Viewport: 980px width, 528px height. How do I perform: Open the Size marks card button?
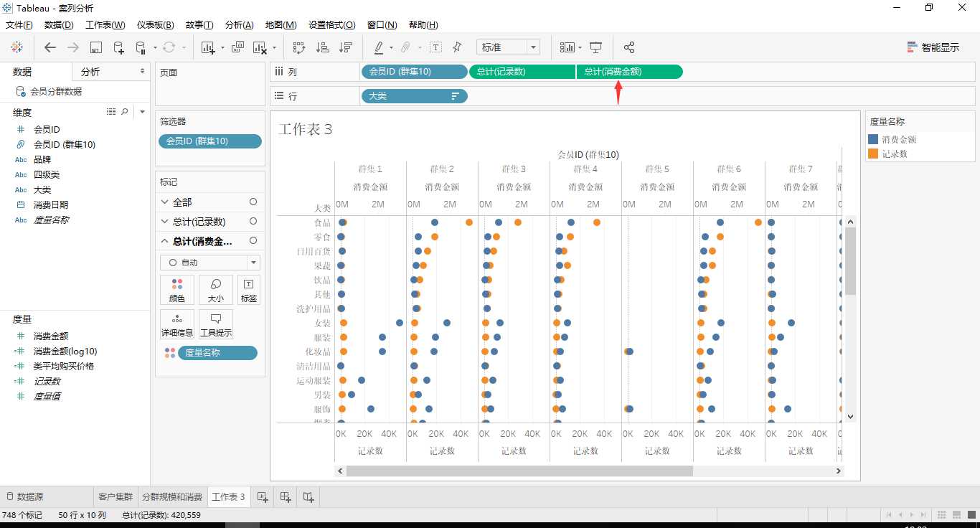tap(216, 290)
